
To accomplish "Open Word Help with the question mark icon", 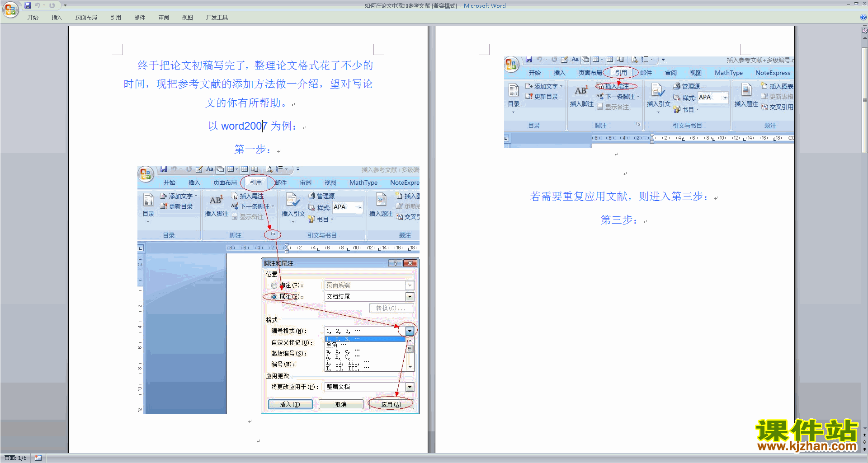I will [x=863, y=17].
